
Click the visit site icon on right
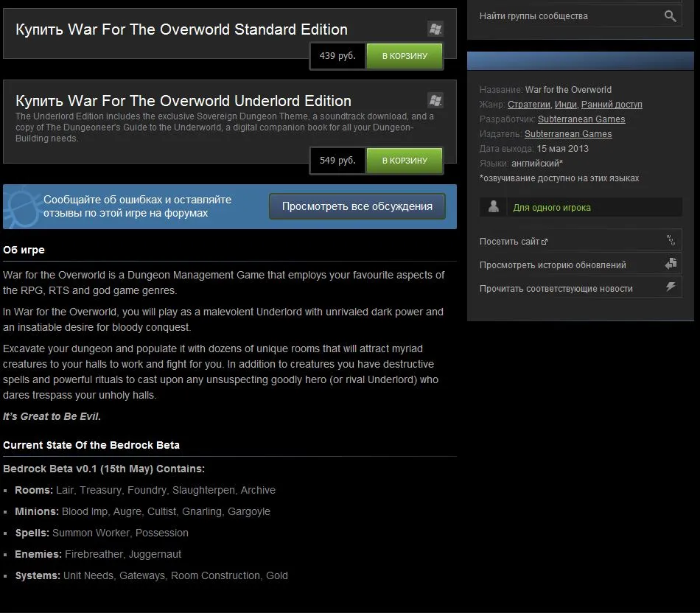pyautogui.click(x=671, y=240)
